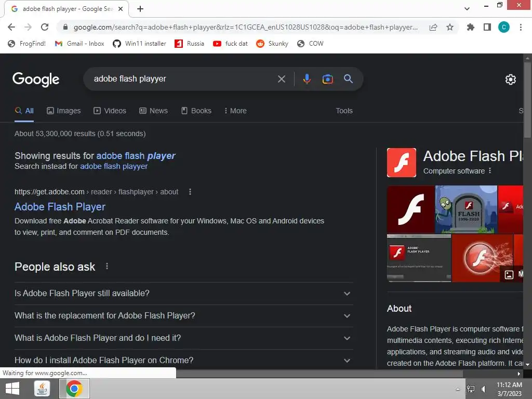Click the browser forward arrow
Image resolution: width=532 pixels, height=399 pixels.
[28, 27]
